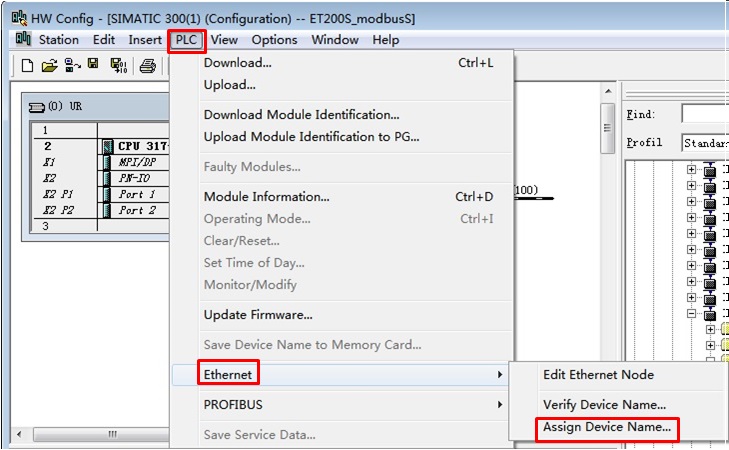729x450 pixels.
Task: Click the Find text field in catalog
Action: coord(704,114)
